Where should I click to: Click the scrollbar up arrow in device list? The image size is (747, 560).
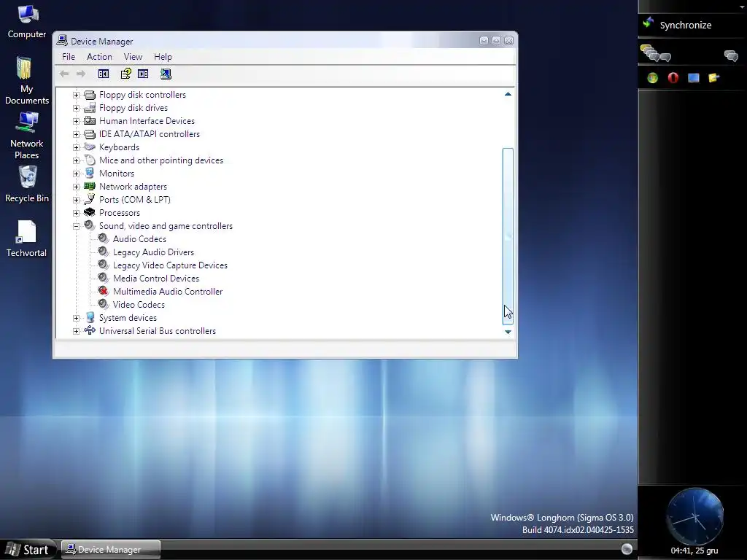[x=508, y=94]
